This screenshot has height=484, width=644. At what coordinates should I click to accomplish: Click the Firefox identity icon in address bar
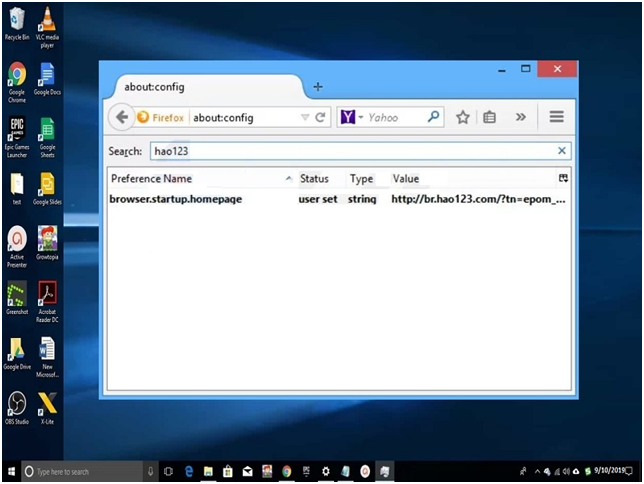pos(143,118)
